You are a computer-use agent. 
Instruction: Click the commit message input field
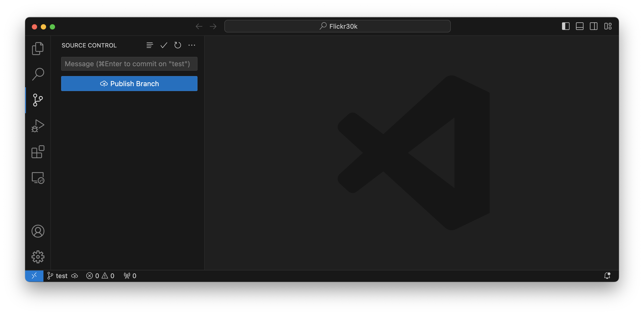129,64
